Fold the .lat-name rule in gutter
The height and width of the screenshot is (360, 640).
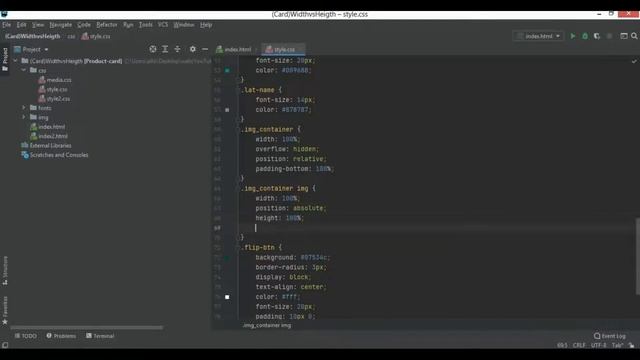point(238,90)
